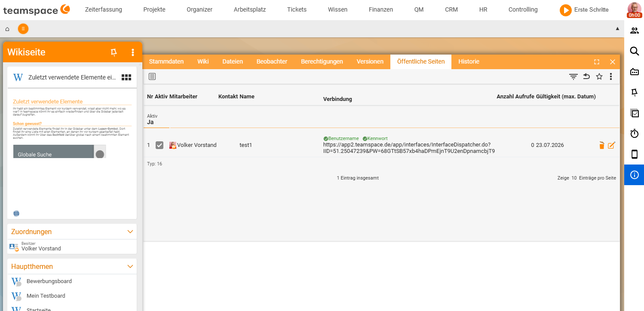Collapse the top bar with up arrow
The width and height of the screenshot is (644, 311).
(618, 29)
